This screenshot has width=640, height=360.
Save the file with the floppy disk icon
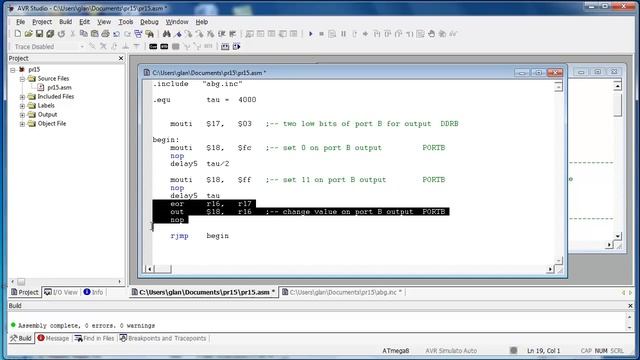39,34
